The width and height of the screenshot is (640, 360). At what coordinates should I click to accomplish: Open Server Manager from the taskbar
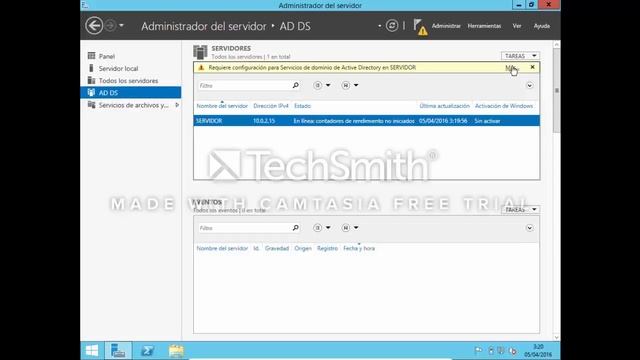pos(118,351)
